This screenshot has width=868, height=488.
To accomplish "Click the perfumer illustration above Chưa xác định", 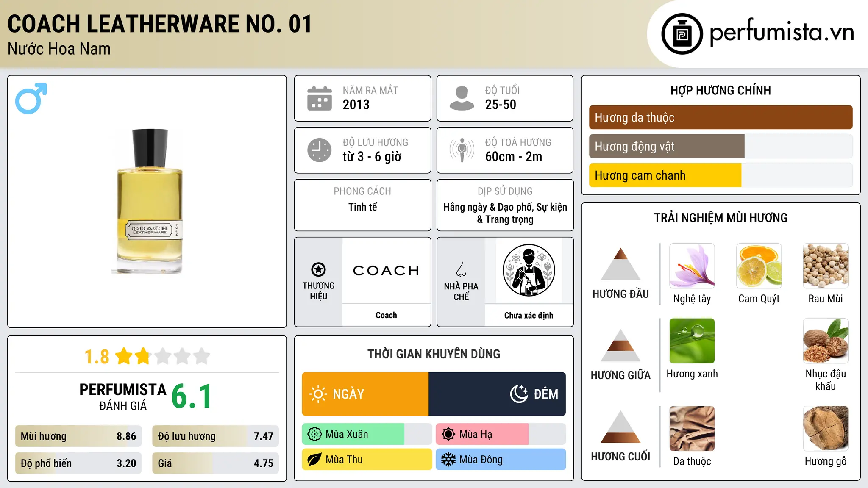I will click(x=529, y=270).
